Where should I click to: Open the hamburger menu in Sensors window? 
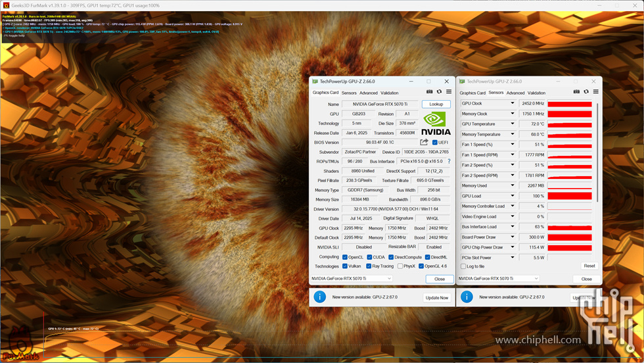[x=595, y=91]
